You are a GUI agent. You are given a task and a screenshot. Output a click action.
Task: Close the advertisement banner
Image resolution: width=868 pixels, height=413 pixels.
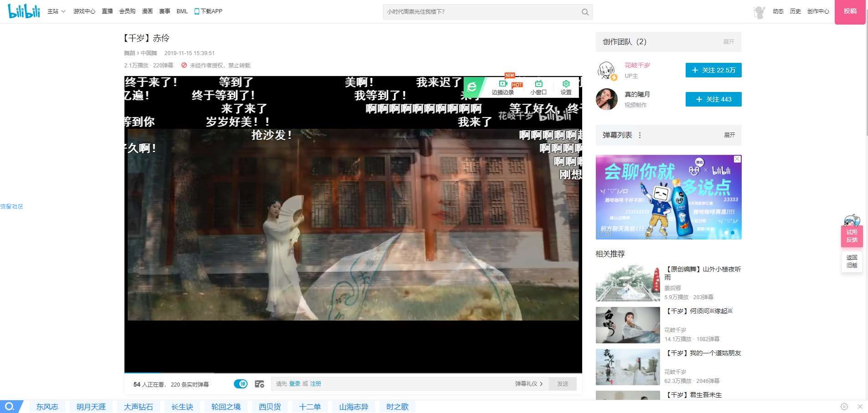(x=737, y=159)
